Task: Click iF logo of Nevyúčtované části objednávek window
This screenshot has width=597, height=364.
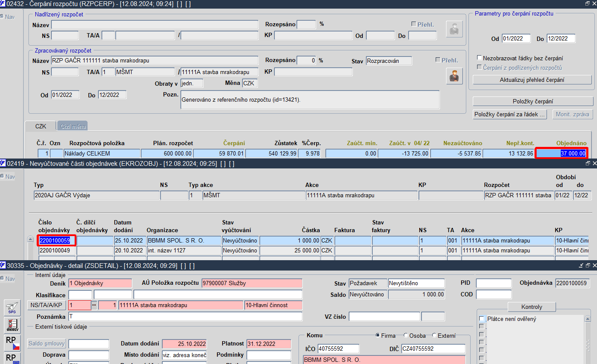Action: click(3, 164)
